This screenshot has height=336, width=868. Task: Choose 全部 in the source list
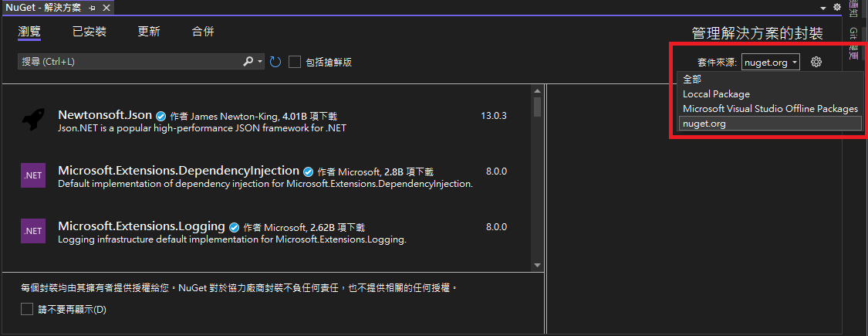[x=770, y=80]
